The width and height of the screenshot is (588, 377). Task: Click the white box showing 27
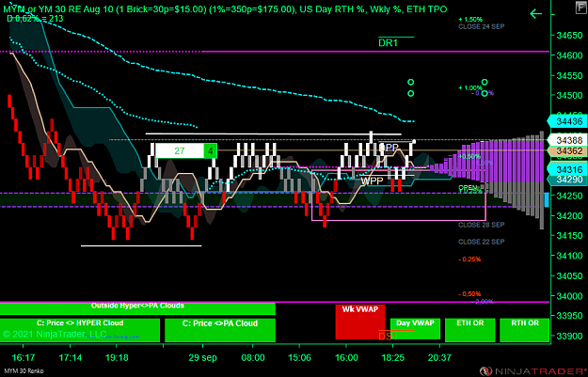point(180,151)
